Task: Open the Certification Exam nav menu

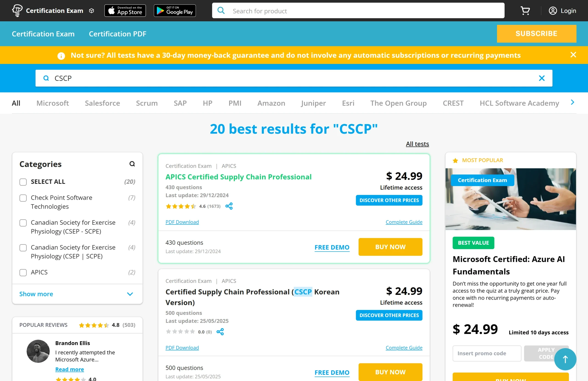Action: pos(43,34)
